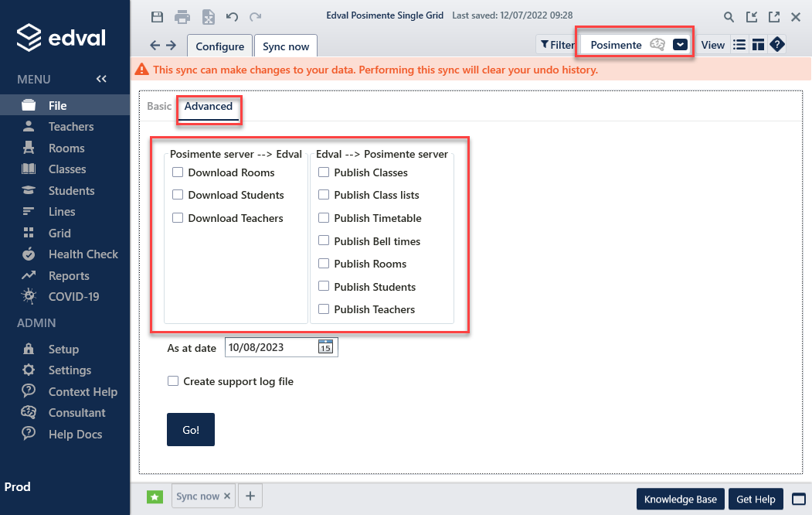
Task: Open the Knowledge Base button
Action: (681, 500)
